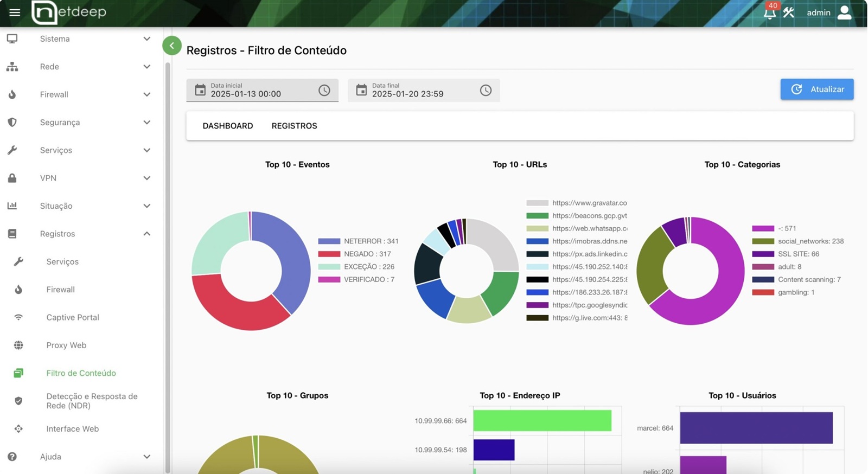This screenshot has height=474, width=868.
Task: Click the Interface Web icon
Action: click(x=18, y=428)
